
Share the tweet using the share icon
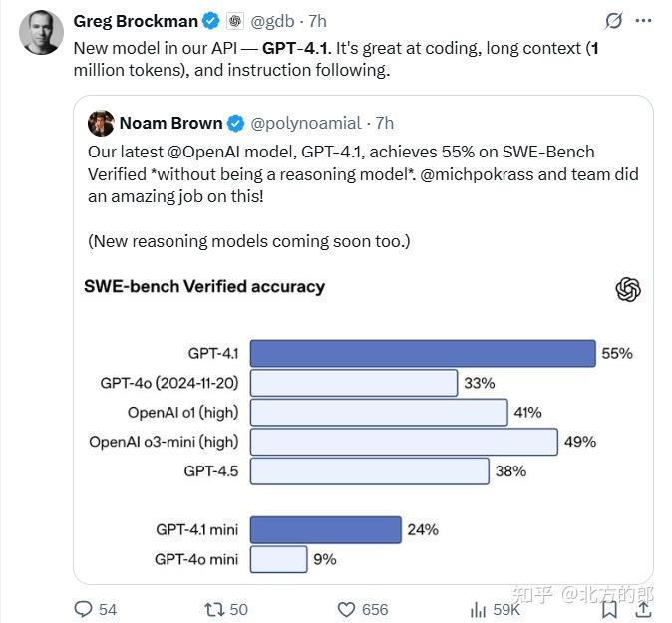click(x=646, y=609)
